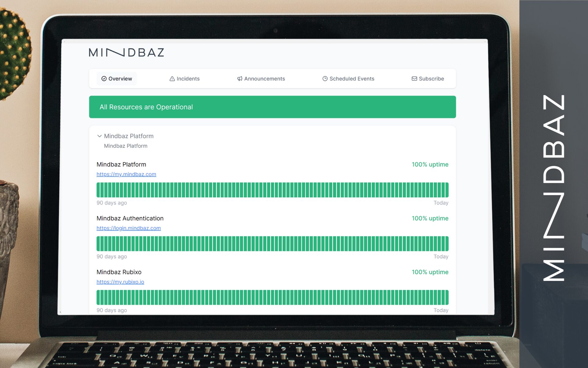Click '90 days ago' under Mindbaz Authentication bar
This screenshot has width=588, height=368.
(111, 256)
